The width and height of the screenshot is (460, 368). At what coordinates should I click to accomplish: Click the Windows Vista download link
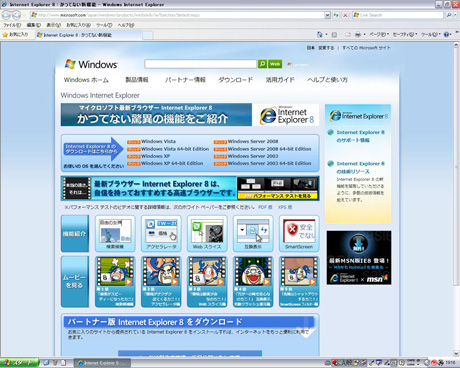[x=158, y=141]
